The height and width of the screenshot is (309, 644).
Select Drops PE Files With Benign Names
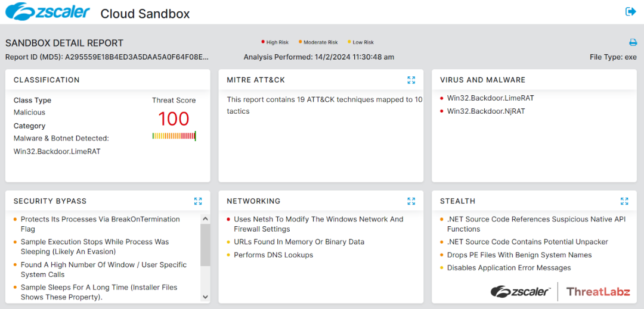pos(519,255)
